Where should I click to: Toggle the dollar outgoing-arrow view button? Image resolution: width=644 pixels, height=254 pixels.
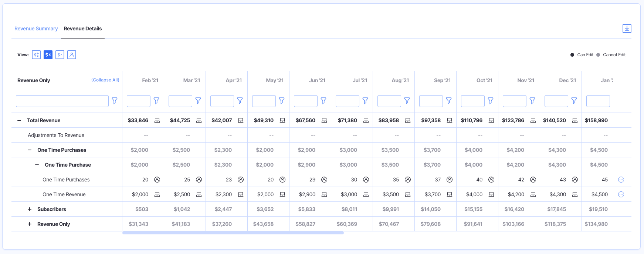tap(60, 55)
